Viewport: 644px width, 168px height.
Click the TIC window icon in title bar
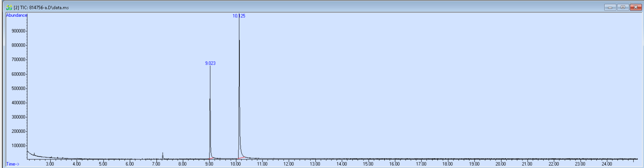click(x=9, y=7)
